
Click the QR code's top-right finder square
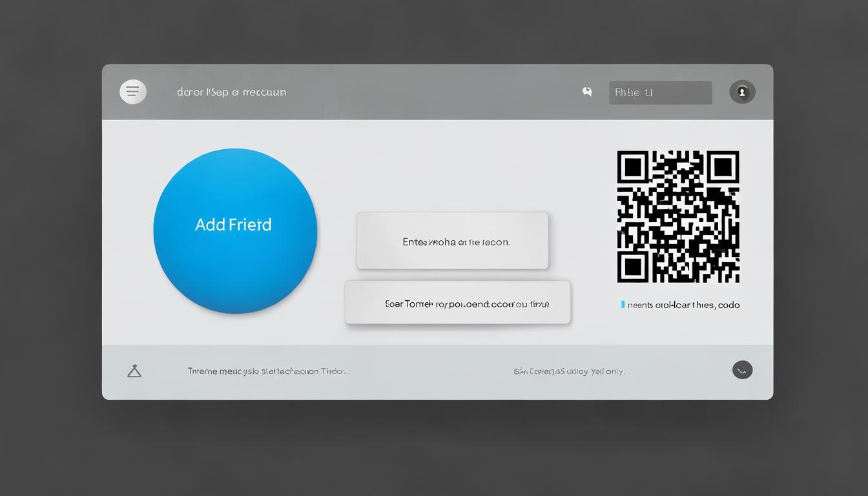[x=723, y=167]
